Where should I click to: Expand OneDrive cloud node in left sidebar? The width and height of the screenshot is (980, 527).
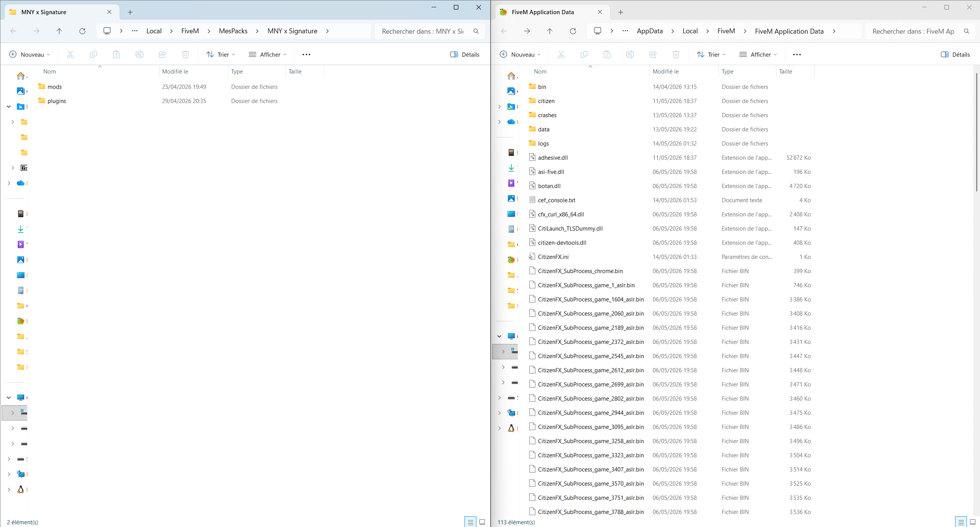(9, 183)
